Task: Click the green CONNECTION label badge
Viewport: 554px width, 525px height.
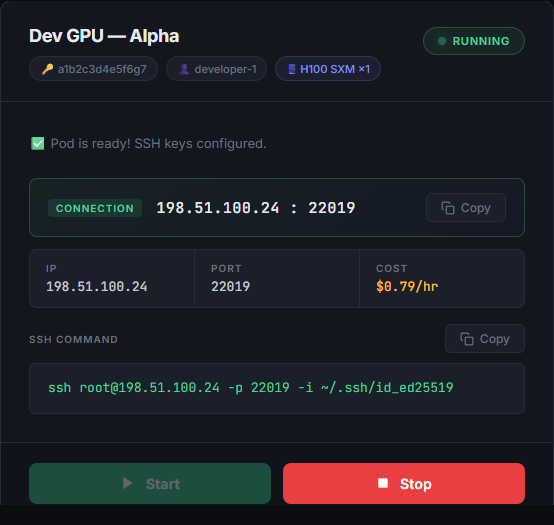Action: [x=95, y=208]
